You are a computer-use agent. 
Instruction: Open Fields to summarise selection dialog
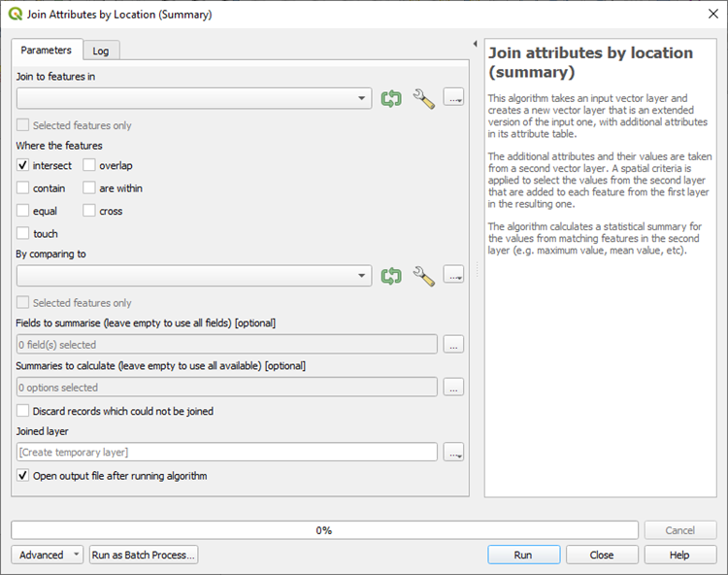click(x=453, y=344)
